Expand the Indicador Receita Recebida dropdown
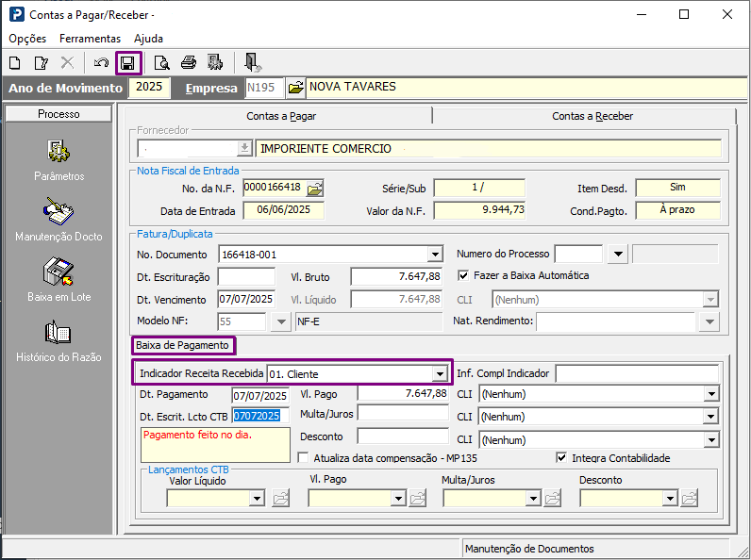Screen dimensions: 751x560 pyautogui.click(x=439, y=373)
